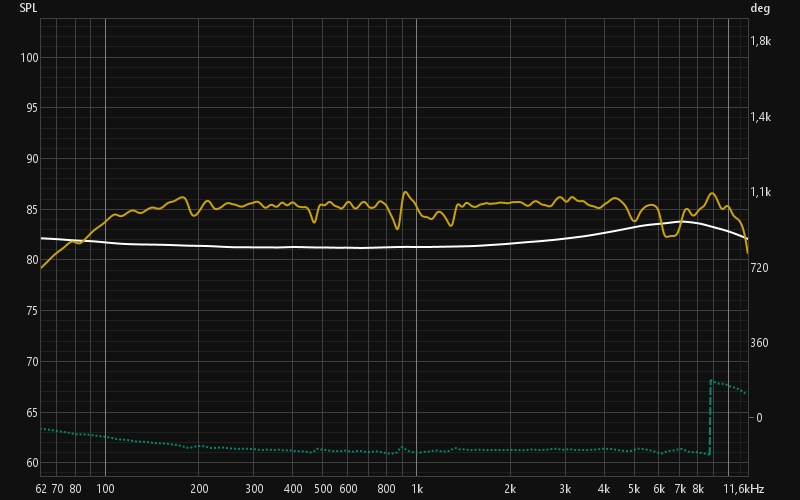Screen dimensions: 800x500
Task: Select the 100 value on SPL axis
Action: 29,58
